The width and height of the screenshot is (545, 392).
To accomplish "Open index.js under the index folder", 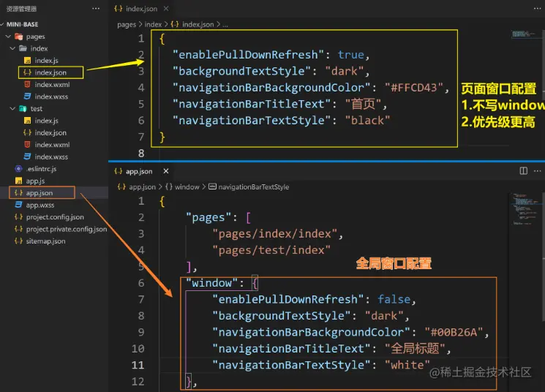I will coord(46,61).
